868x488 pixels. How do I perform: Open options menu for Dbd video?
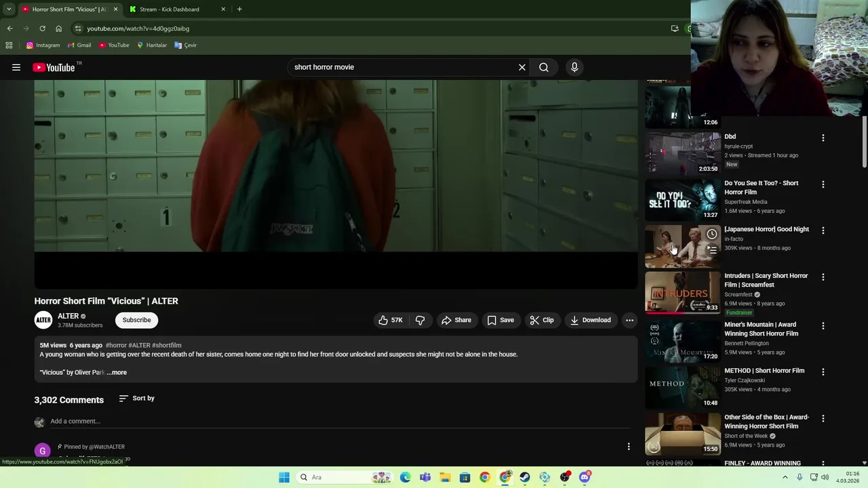click(x=823, y=138)
